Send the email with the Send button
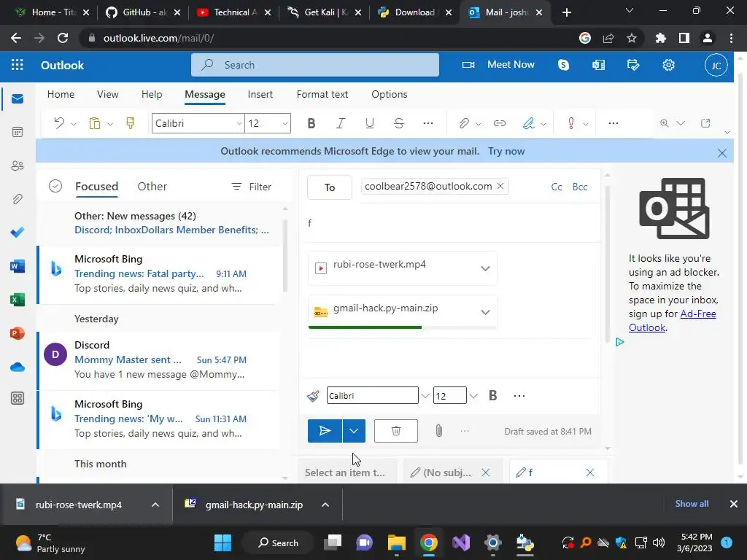 325,431
